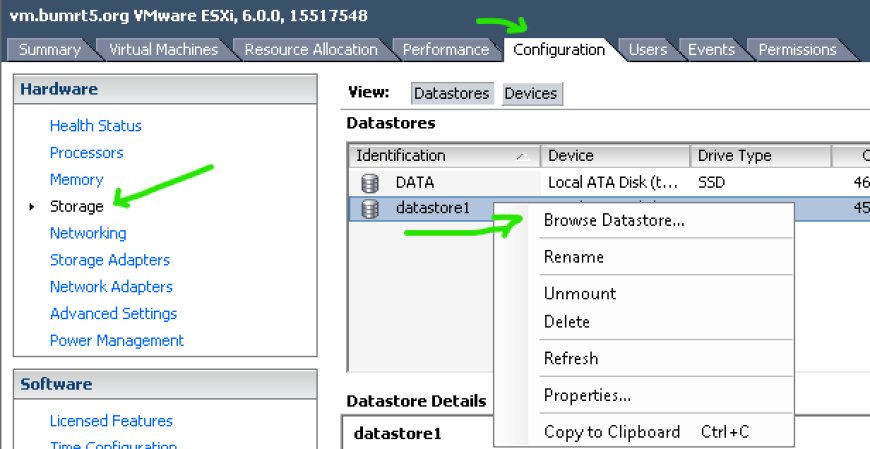Click the SSD drive type cell
Image resolution: width=870 pixels, height=449 pixels.
711,182
